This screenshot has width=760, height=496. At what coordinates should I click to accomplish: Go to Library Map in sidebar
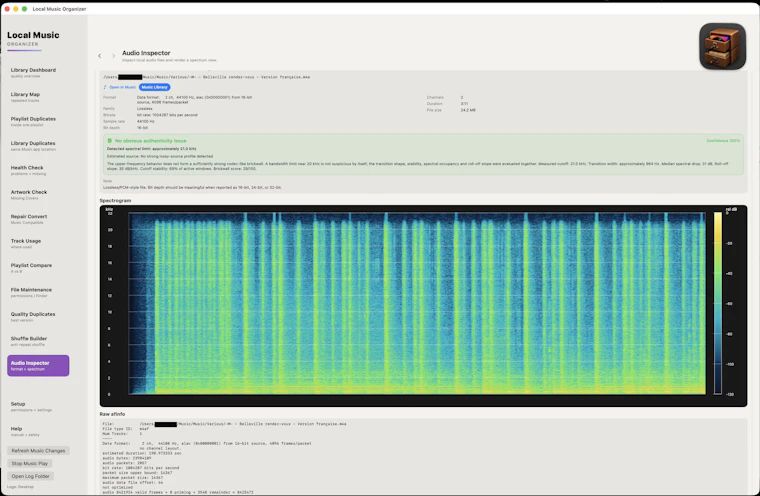click(x=25, y=97)
